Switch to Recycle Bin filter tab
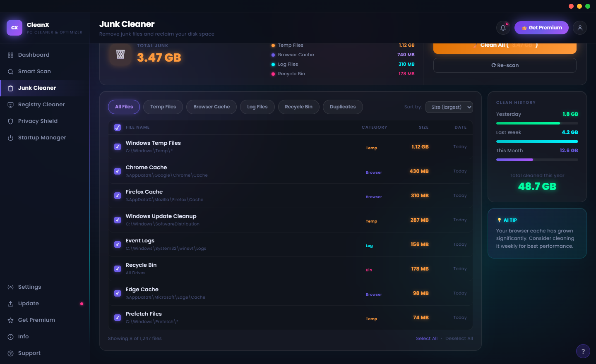The image size is (596, 364). pyautogui.click(x=299, y=107)
